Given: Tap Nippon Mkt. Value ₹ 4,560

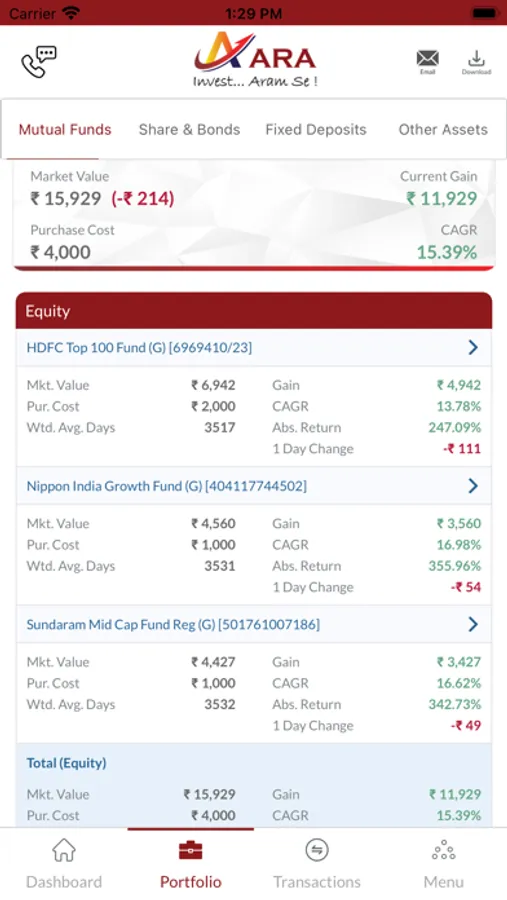Looking at the screenshot, I should click(x=213, y=523).
